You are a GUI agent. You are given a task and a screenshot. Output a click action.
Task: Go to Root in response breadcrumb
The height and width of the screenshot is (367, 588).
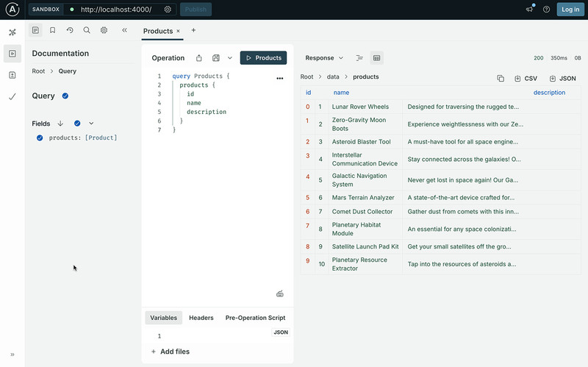(x=306, y=76)
